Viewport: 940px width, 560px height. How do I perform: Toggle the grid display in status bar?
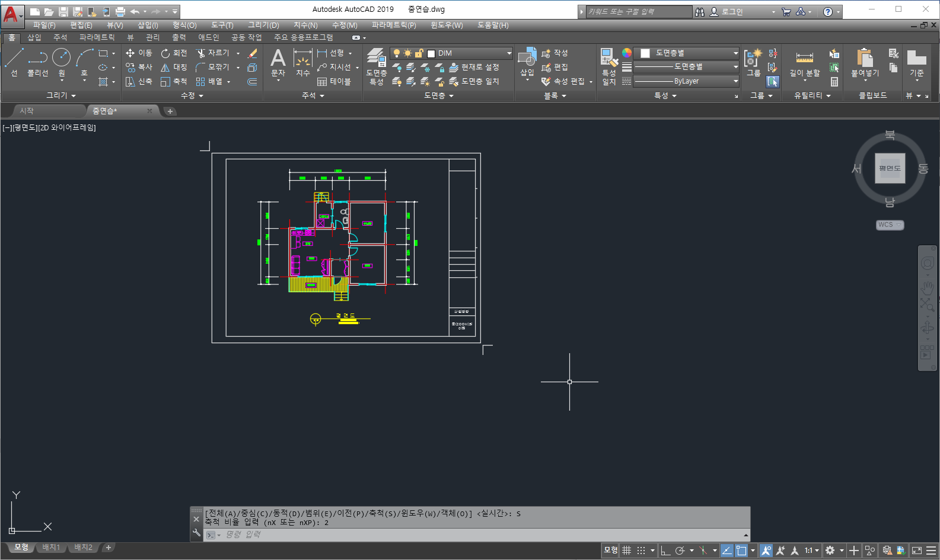[x=626, y=551]
